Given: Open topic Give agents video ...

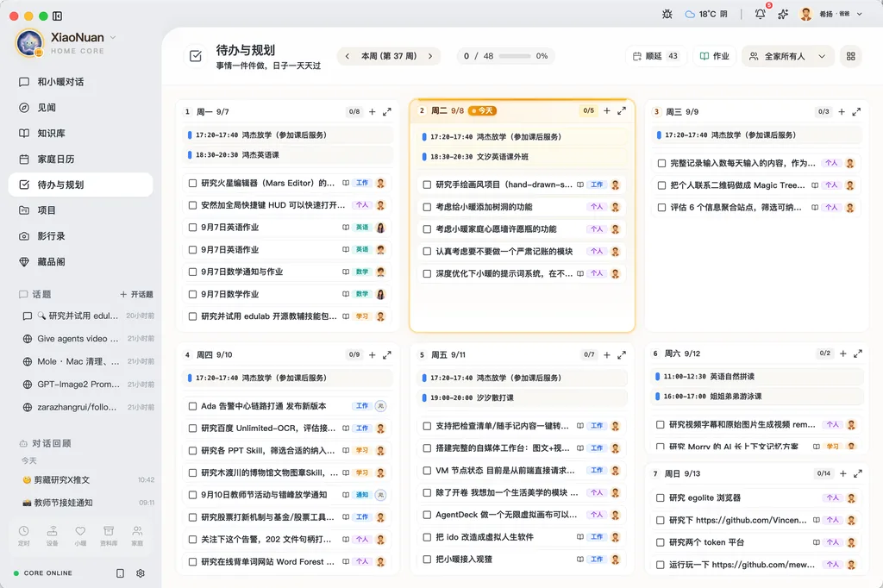Looking at the screenshot, I should pos(87,339).
